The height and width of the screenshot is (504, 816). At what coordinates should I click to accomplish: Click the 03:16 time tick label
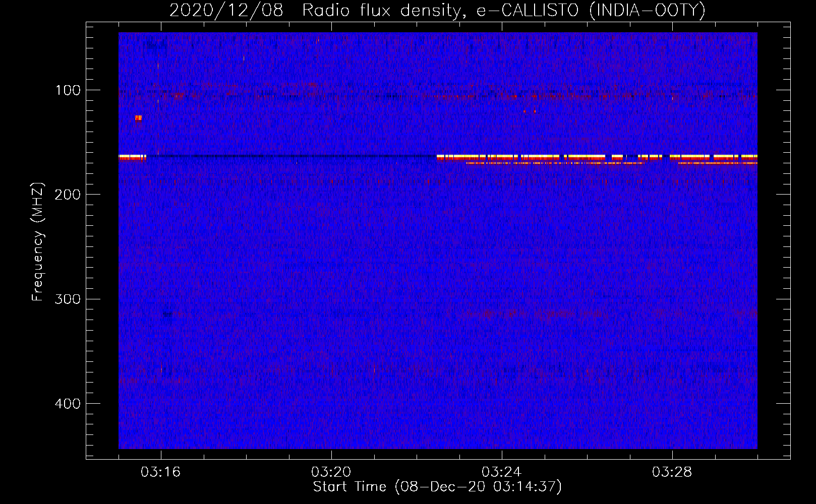[160, 472]
